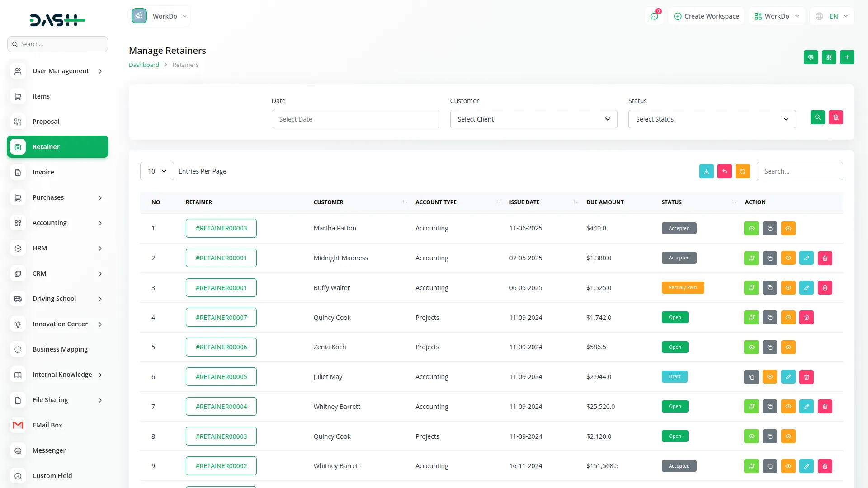This screenshot has width=868, height=488.
Task: Open the Select Status dropdown
Action: pos(712,119)
